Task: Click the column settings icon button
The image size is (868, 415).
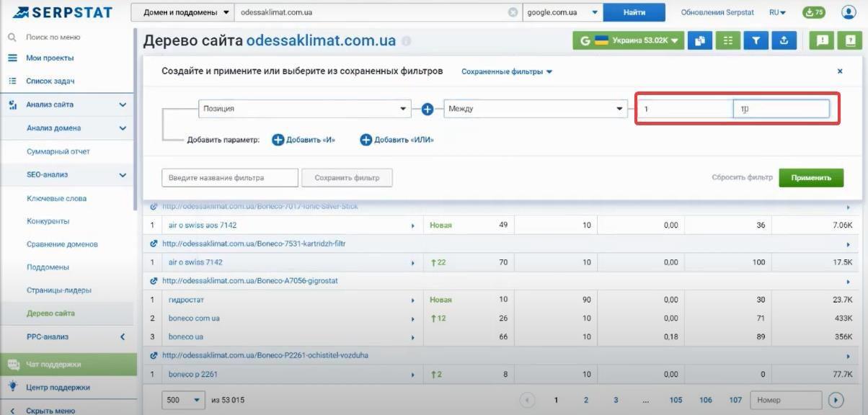Action: 728,41
